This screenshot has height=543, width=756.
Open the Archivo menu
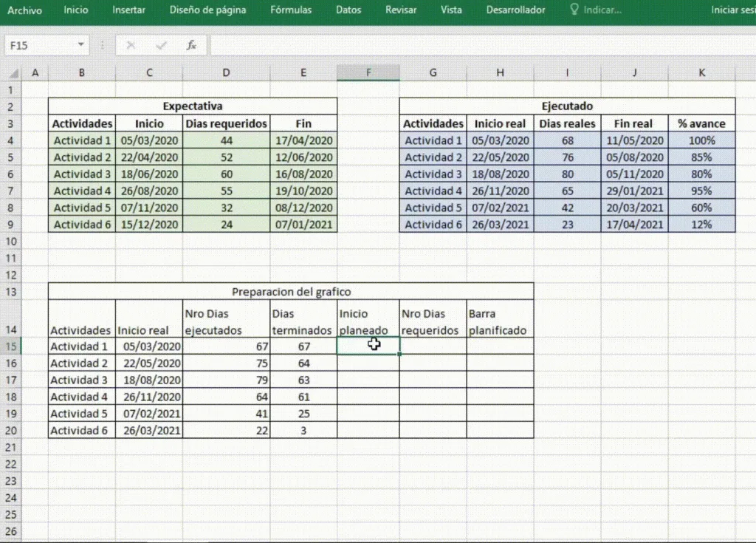click(24, 10)
